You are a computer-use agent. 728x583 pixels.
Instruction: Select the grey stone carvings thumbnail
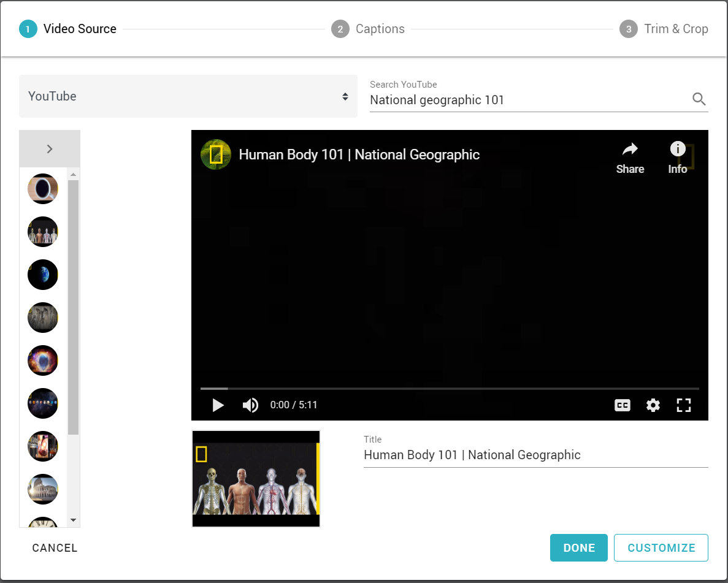[43, 318]
